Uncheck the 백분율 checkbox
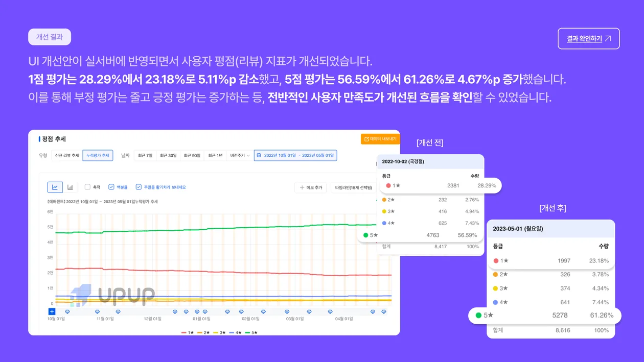The height and width of the screenshot is (362, 644). pos(111,187)
